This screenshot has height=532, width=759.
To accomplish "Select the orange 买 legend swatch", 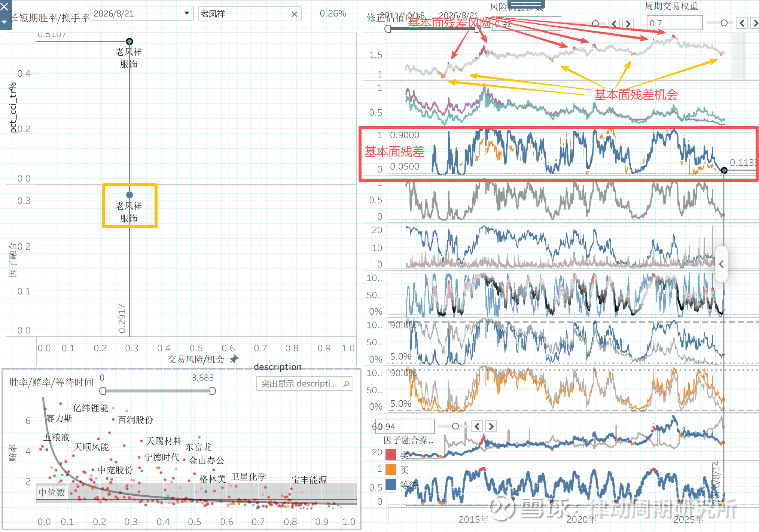I will [391, 470].
